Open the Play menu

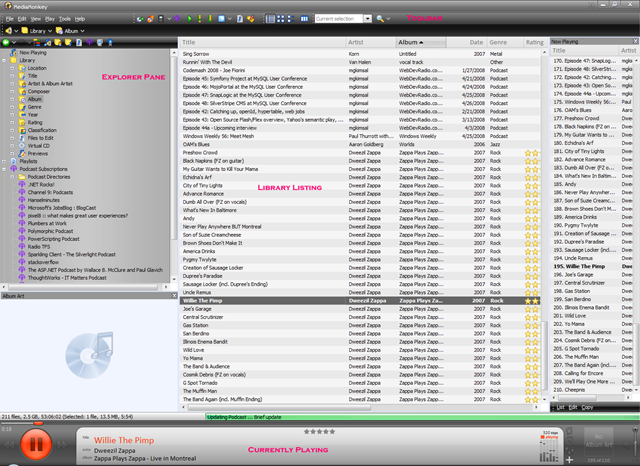(50, 19)
